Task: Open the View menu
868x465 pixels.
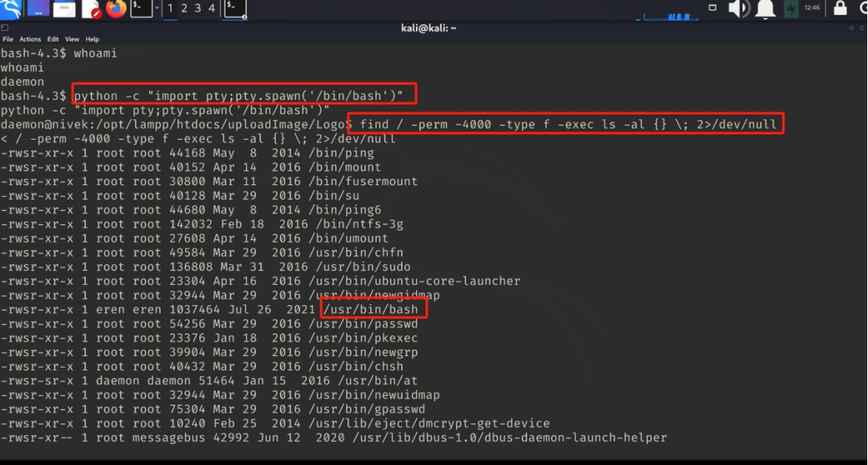Action: tap(72, 39)
